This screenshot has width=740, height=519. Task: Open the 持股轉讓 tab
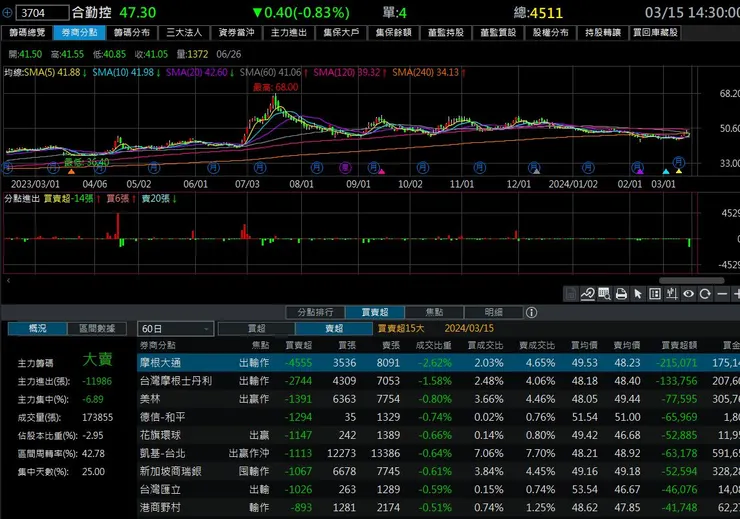pyautogui.click(x=603, y=33)
